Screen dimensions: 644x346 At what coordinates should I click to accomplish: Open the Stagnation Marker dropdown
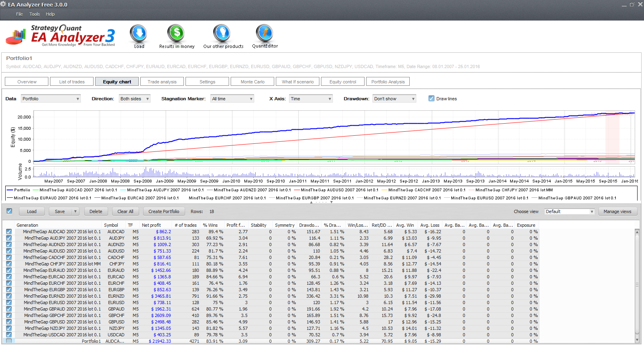232,99
